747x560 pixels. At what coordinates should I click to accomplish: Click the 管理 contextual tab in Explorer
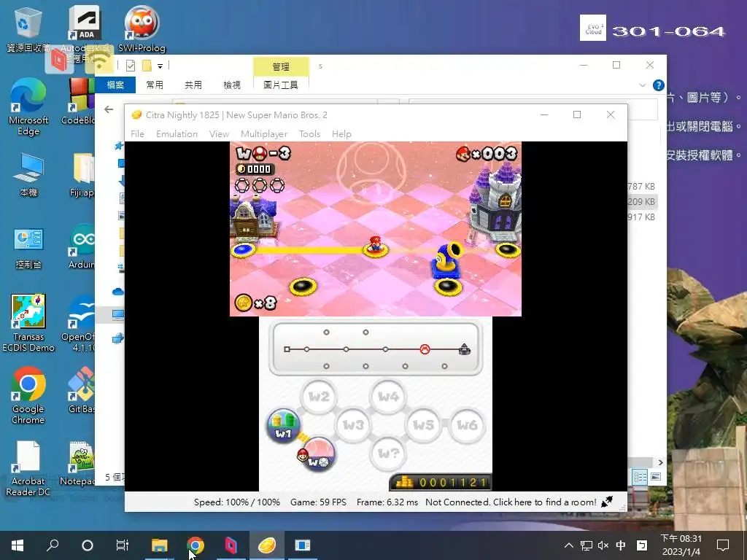[x=281, y=66]
